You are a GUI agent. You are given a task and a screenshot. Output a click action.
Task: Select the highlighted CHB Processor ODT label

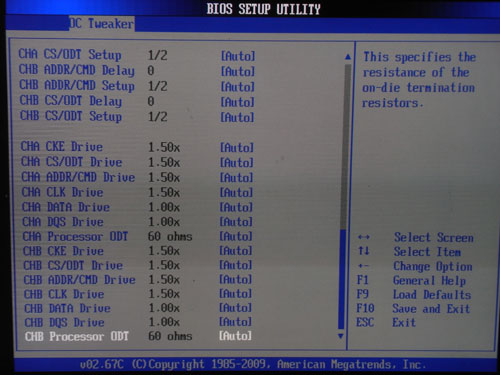77,336
